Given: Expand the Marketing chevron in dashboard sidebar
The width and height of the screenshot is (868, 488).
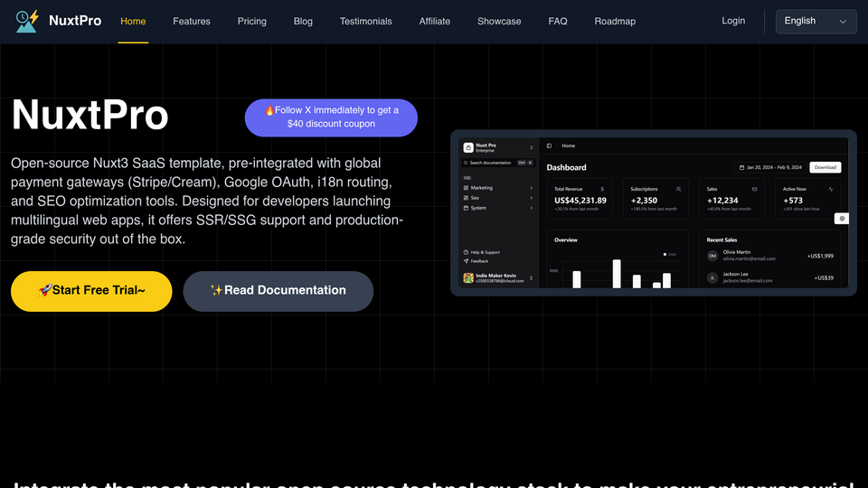Looking at the screenshot, I should point(531,188).
